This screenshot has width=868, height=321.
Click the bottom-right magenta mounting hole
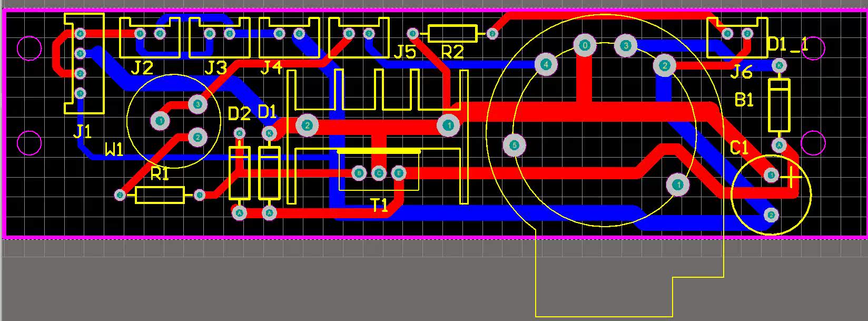[813, 143]
